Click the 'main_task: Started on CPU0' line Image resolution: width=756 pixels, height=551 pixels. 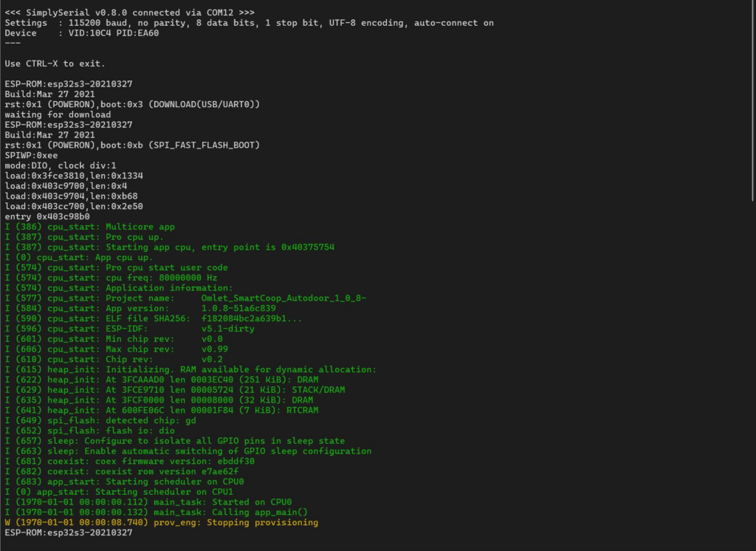pyautogui.click(x=148, y=502)
